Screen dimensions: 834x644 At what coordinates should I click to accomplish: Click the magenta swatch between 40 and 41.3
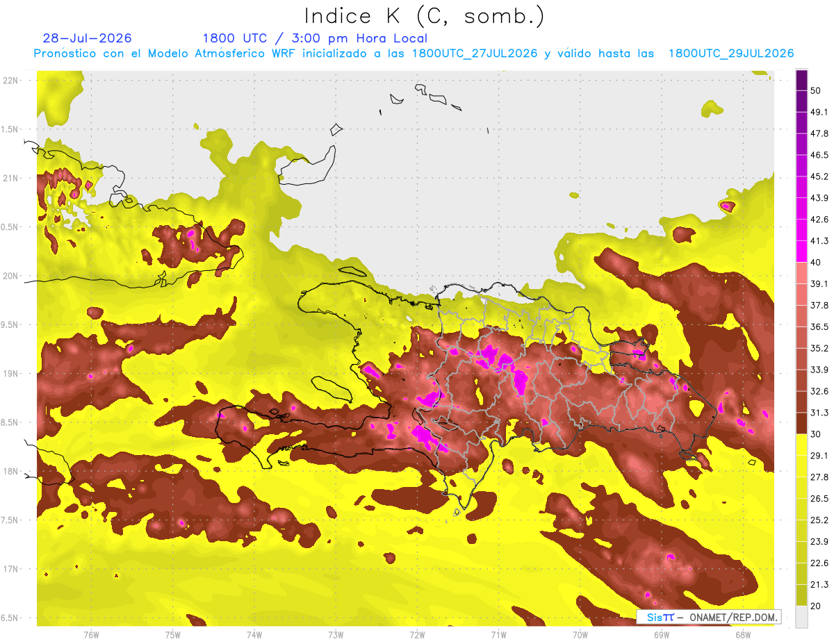[801, 251]
